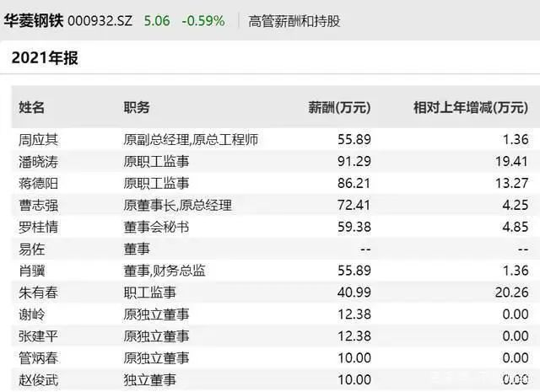Select the stock code 000932.SZ
Image resolution: width=540 pixels, height=392 pixels.
[101, 20]
